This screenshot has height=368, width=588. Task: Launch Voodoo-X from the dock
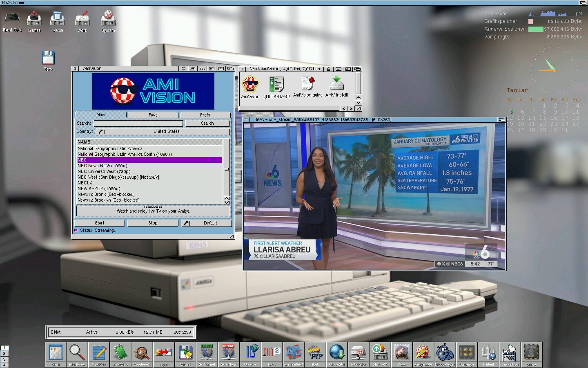pos(142,354)
